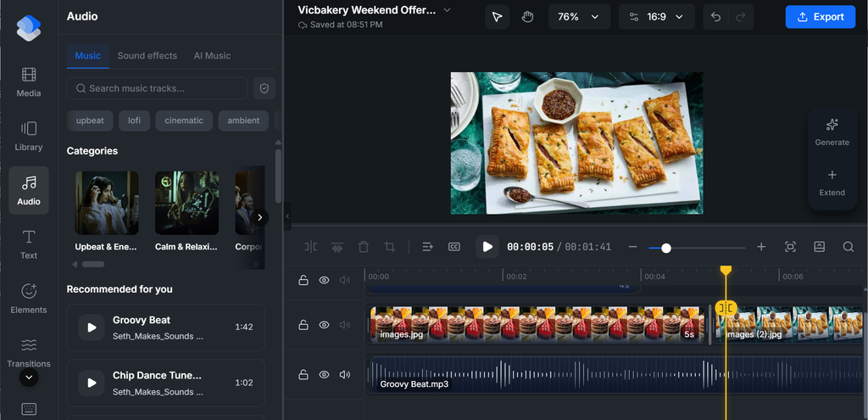
Task: Select the hand pan tool
Action: [x=527, y=17]
